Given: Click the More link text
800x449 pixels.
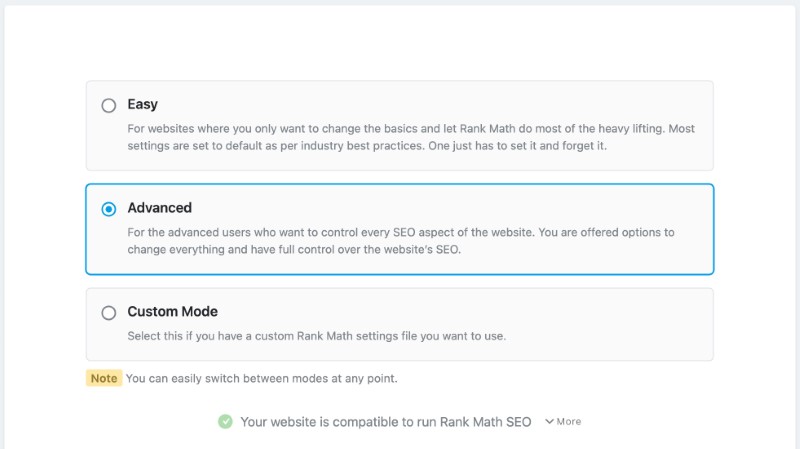Looking at the screenshot, I should point(569,421).
